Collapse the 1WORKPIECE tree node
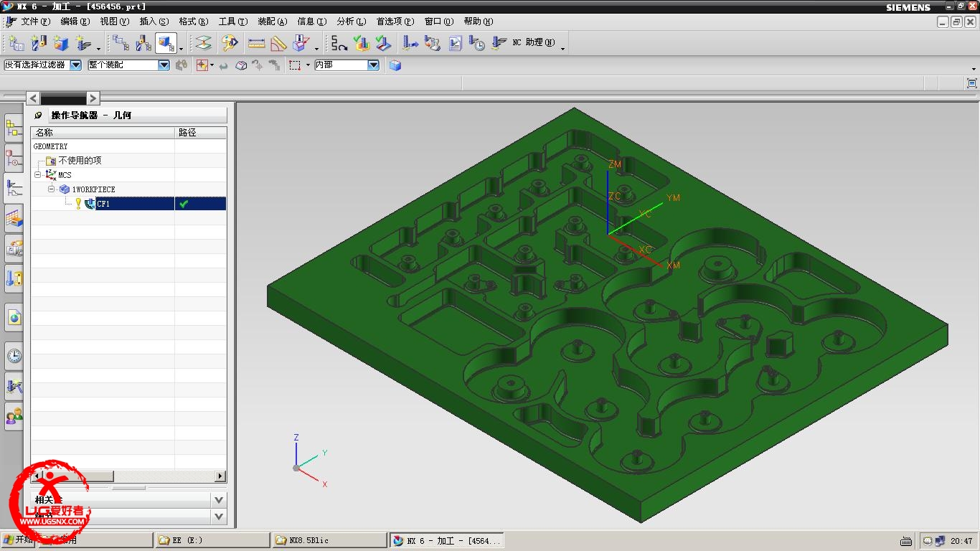The width and height of the screenshot is (980, 551). pos(51,189)
